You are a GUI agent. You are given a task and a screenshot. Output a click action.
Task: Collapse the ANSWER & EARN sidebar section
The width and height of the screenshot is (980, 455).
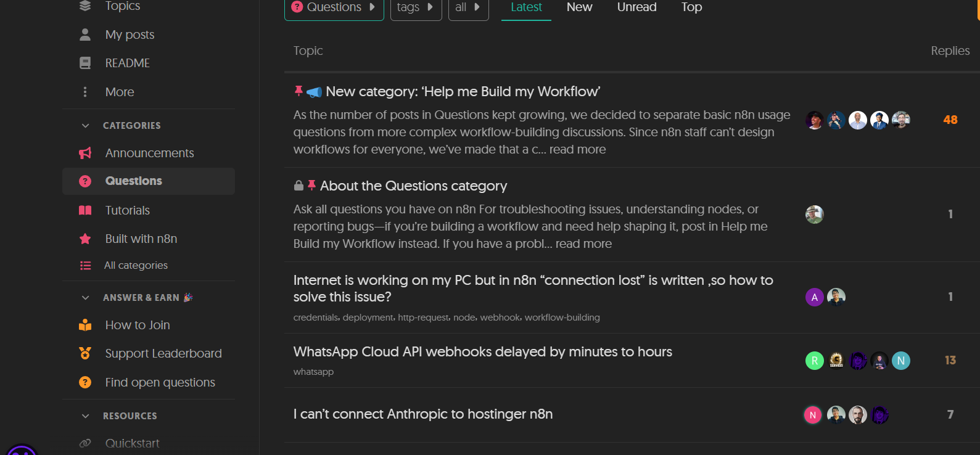coord(85,298)
